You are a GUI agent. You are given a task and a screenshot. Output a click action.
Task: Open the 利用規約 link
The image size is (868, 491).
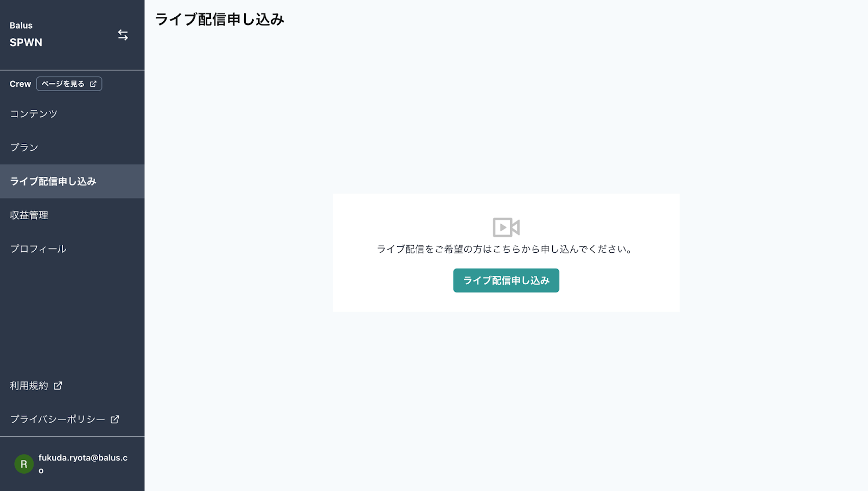(29, 386)
